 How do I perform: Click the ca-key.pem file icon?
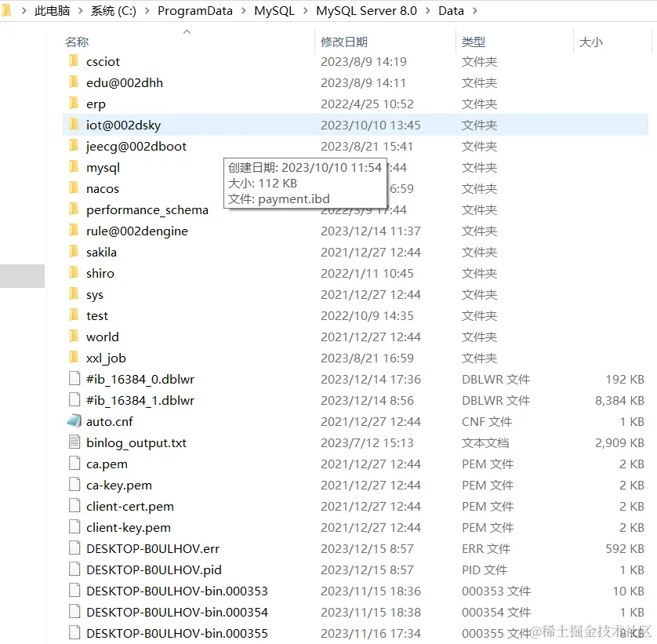[74, 485]
